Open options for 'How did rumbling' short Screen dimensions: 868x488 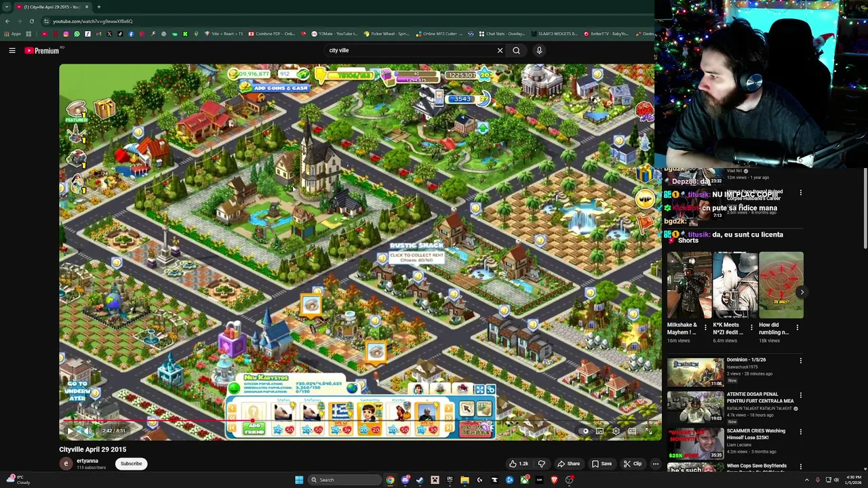coord(797,327)
